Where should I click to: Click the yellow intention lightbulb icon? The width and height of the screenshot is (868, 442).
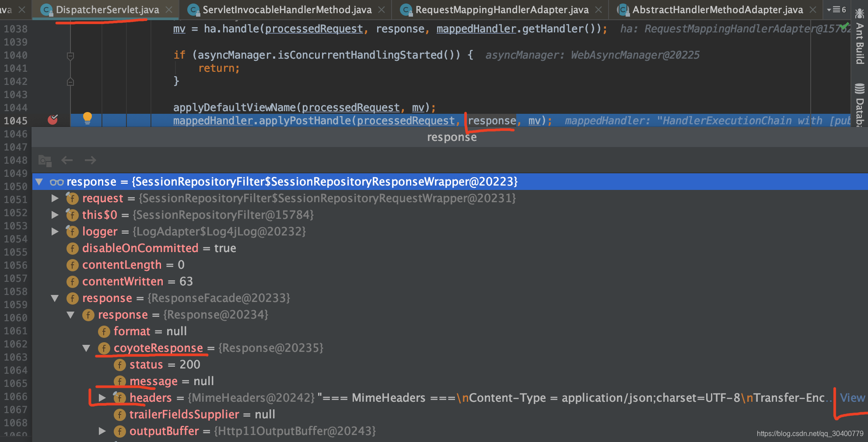[87, 118]
